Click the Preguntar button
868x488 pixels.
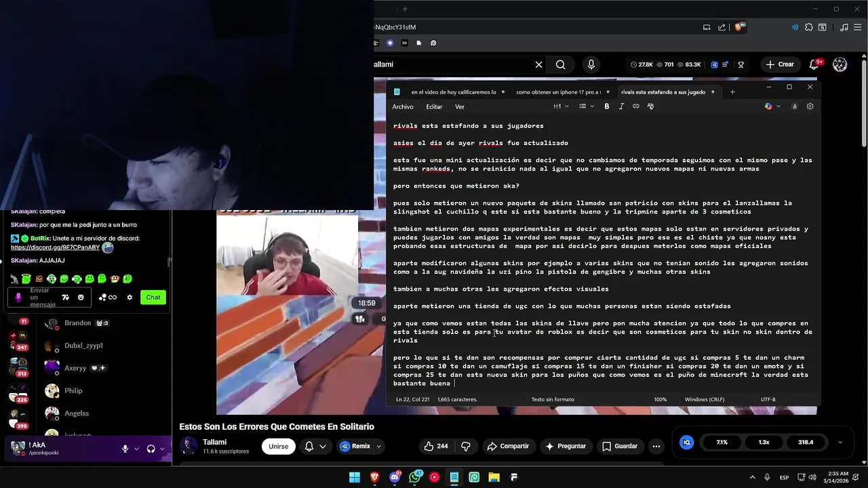[x=564, y=446]
